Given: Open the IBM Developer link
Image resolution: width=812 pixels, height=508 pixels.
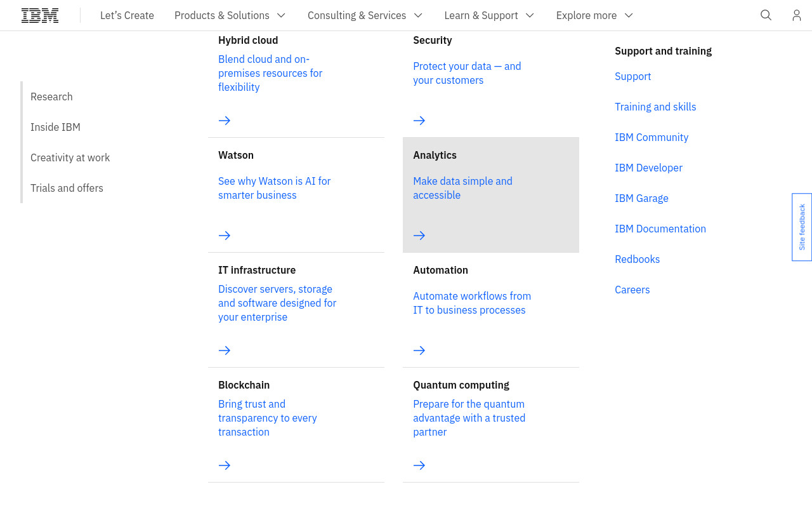Looking at the screenshot, I should [648, 168].
